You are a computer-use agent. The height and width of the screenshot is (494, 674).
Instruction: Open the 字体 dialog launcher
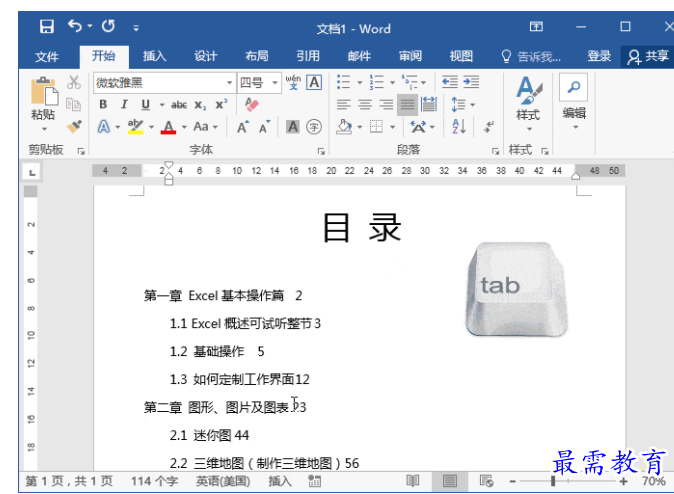point(321,151)
